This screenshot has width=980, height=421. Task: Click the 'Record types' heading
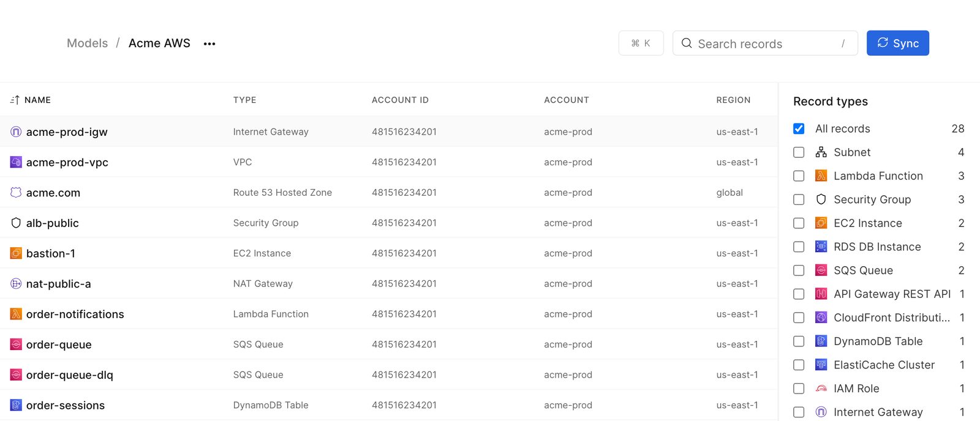tap(831, 102)
